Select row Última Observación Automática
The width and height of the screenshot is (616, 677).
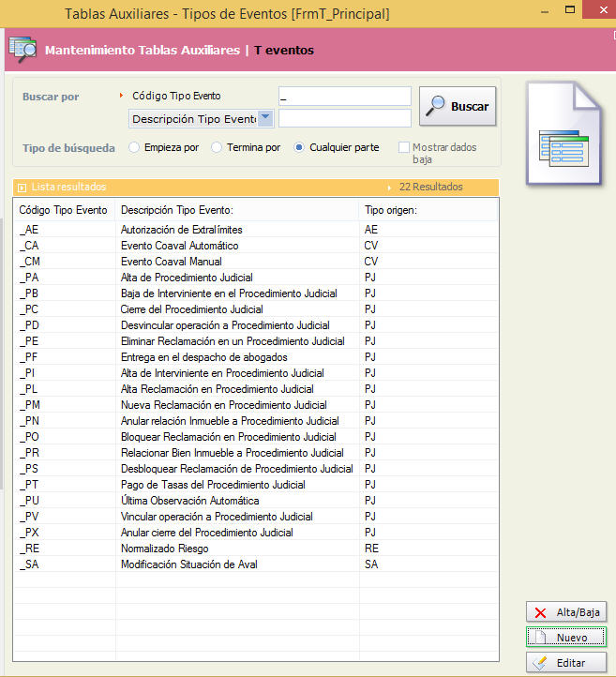click(256, 501)
